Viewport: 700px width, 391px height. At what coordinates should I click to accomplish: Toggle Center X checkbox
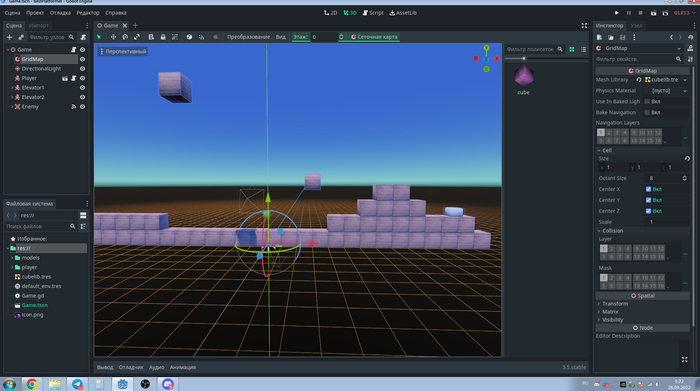tap(648, 189)
